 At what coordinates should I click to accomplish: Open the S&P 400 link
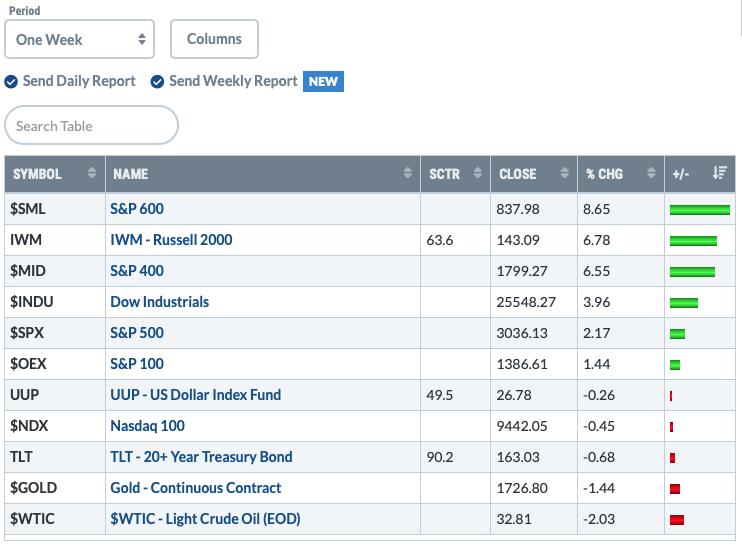pos(137,271)
